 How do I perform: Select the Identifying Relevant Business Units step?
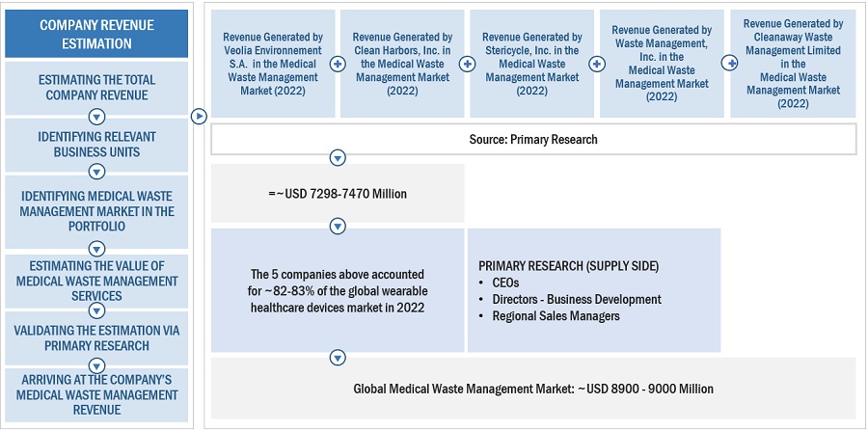point(96,145)
